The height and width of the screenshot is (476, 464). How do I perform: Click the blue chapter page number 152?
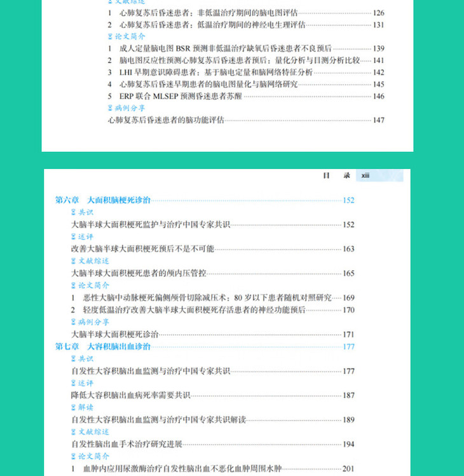(x=348, y=200)
